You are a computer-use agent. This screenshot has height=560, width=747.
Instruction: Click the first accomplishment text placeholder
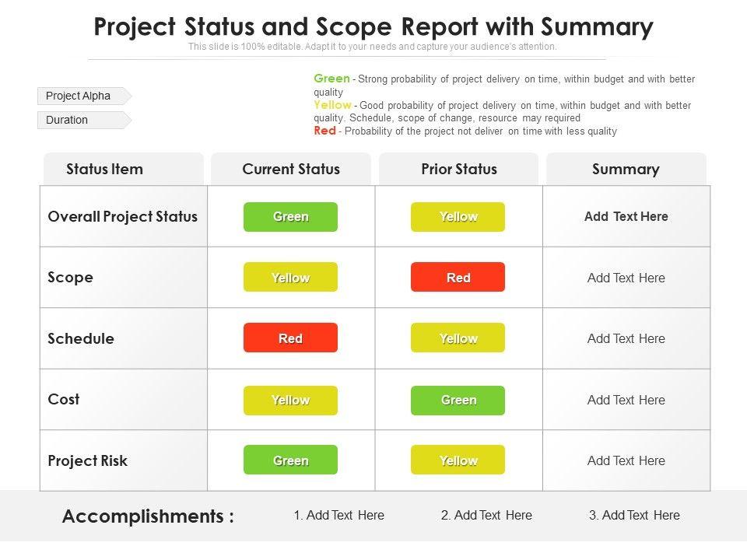(339, 515)
